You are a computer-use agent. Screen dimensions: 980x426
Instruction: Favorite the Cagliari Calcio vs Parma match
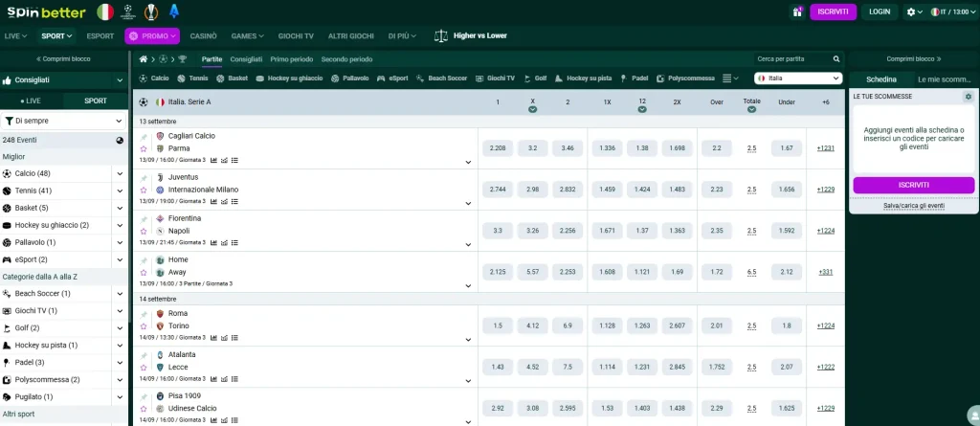(144, 149)
